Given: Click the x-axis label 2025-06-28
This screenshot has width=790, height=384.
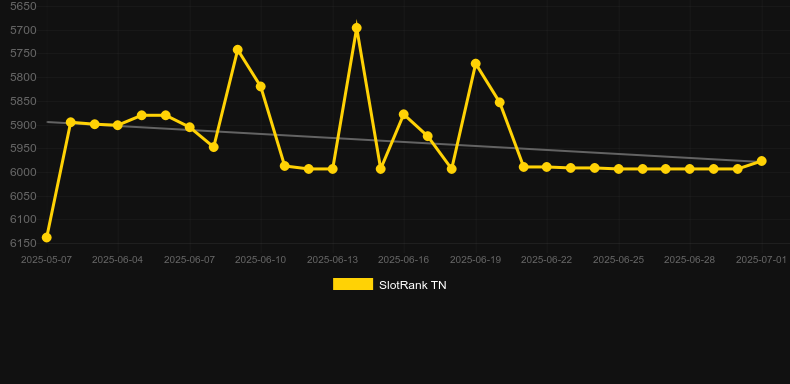Looking at the screenshot, I should pos(690,260).
